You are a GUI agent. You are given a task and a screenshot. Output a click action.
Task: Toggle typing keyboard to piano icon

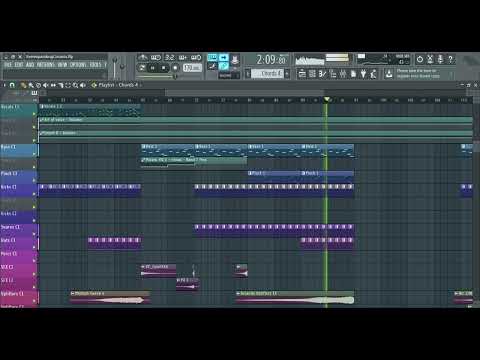212,57
